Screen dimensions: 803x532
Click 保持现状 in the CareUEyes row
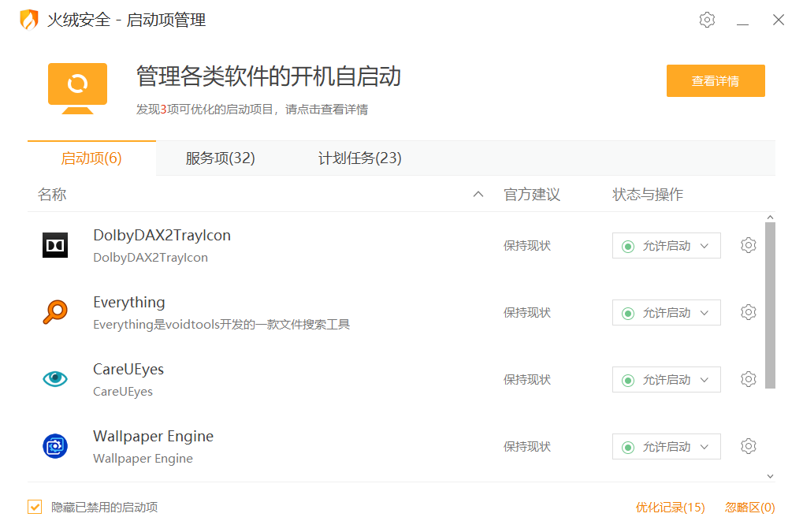[527, 380]
